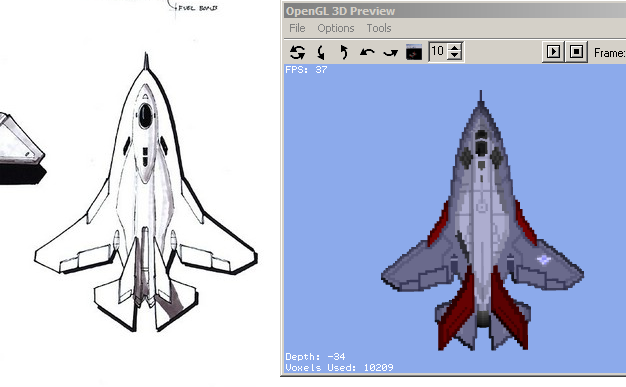Click the OpenGL 3D Preview title bar

455,11
